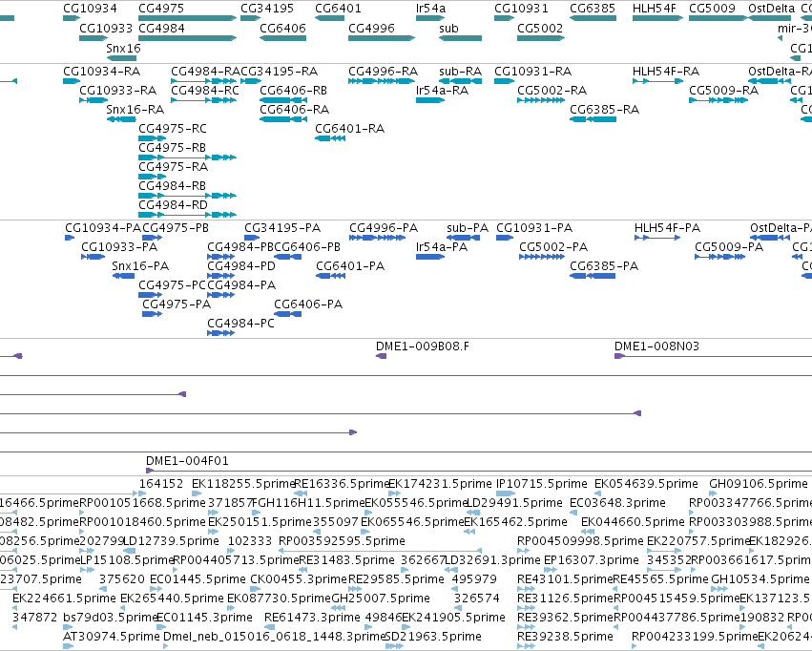Click the CG10933-RA transcript label
This screenshot has height=651, width=812.
coord(117,90)
